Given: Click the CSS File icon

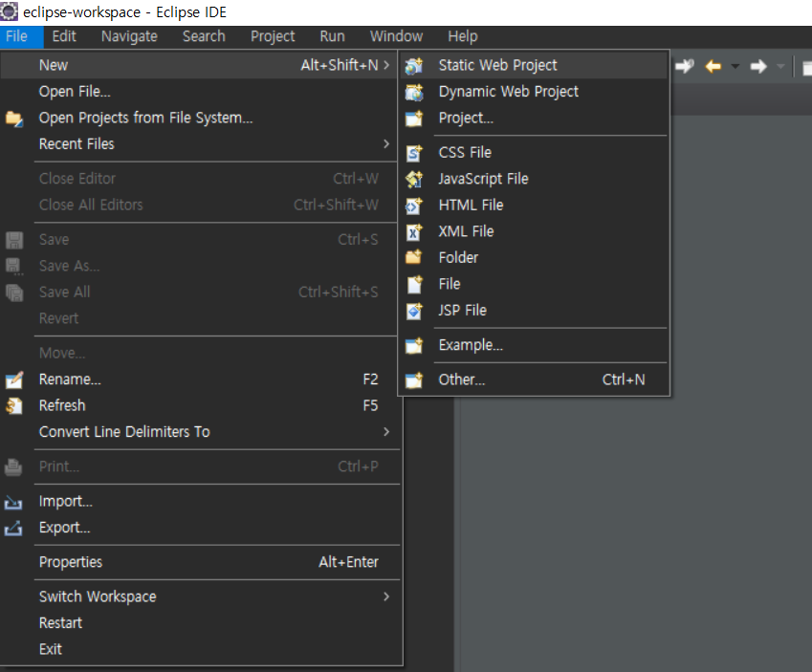Looking at the screenshot, I should pos(414,153).
